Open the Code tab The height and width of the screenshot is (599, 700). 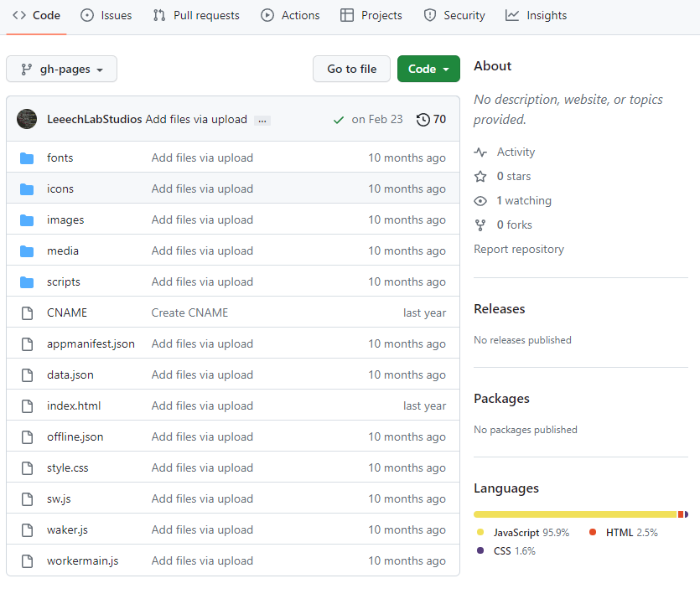coord(36,15)
